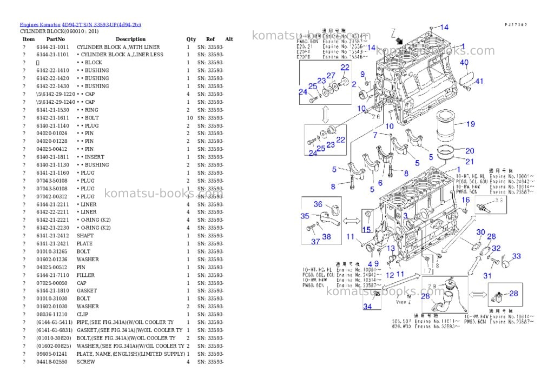Select part number (6141-61-6831)
This screenshot has width=554, height=392.
tap(54, 330)
